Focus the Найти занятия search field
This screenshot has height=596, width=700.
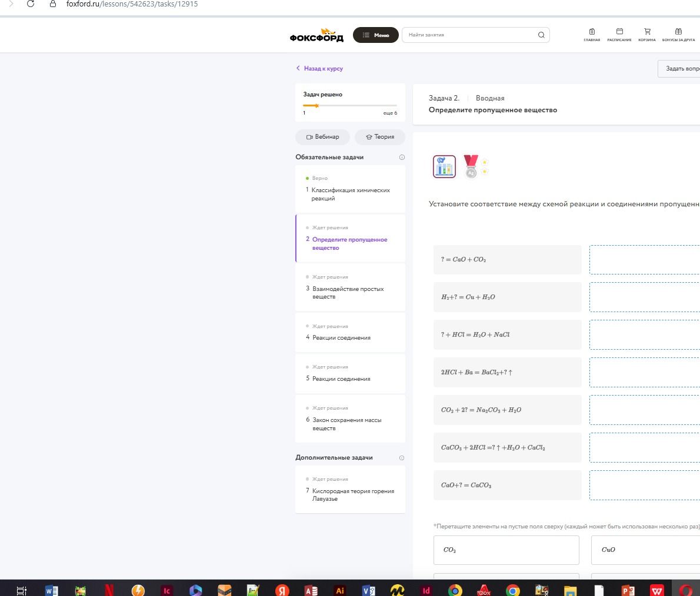click(471, 35)
